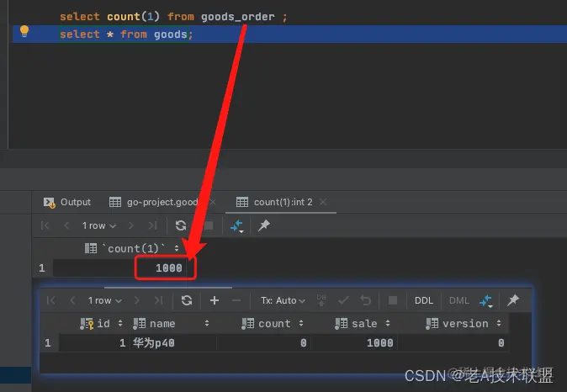Go to first page in count(1) result toolbar

pos(45,225)
